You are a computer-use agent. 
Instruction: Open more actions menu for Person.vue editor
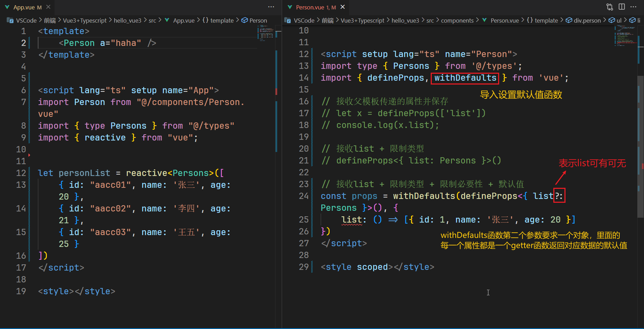click(x=633, y=7)
